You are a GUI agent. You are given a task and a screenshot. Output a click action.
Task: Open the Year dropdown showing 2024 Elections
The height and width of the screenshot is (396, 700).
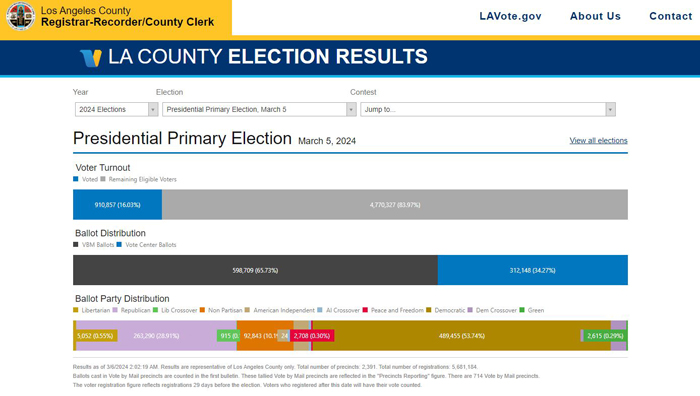click(x=117, y=109)
